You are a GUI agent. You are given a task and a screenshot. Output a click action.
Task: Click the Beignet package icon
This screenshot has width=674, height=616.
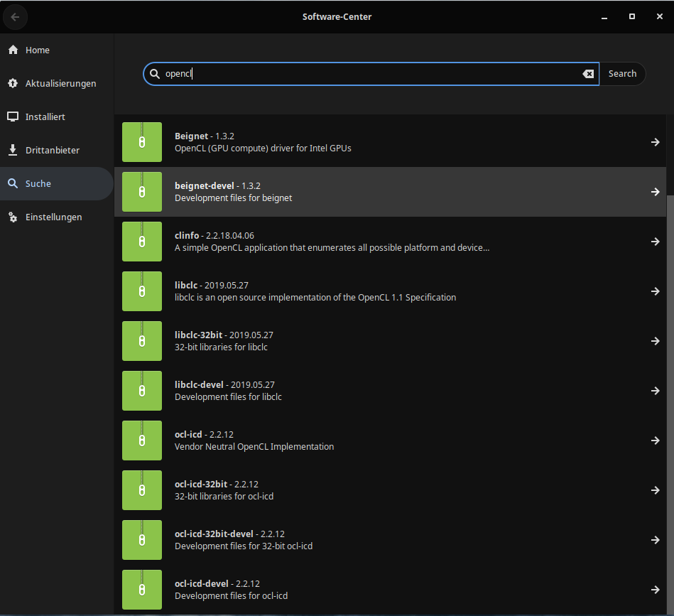(141, 142)
